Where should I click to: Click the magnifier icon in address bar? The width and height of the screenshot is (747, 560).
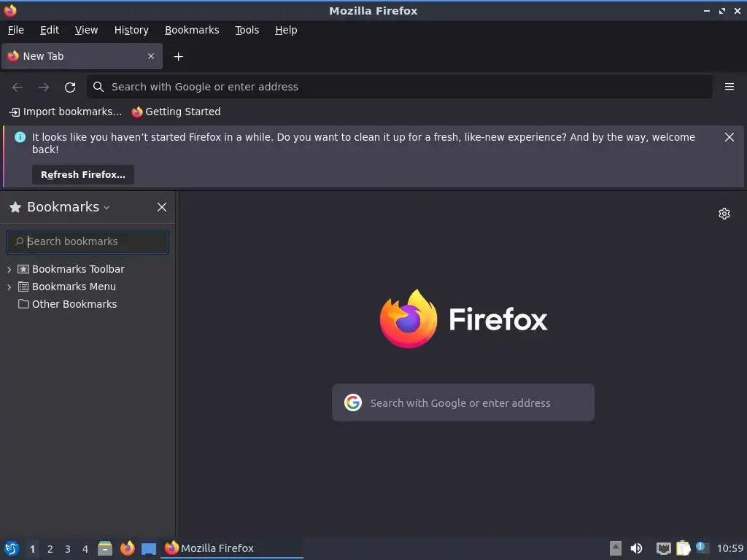(x=98, y=87)
